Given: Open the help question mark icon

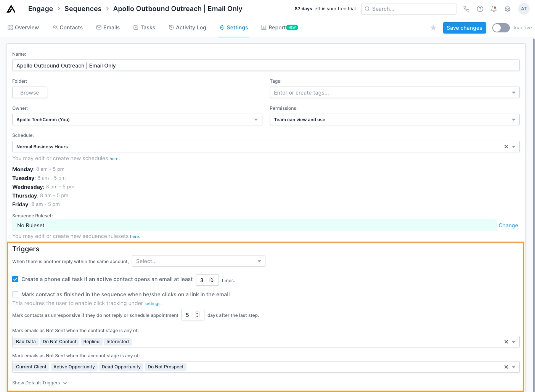Looking at the screenshot, I should click(x=480, y=9).
